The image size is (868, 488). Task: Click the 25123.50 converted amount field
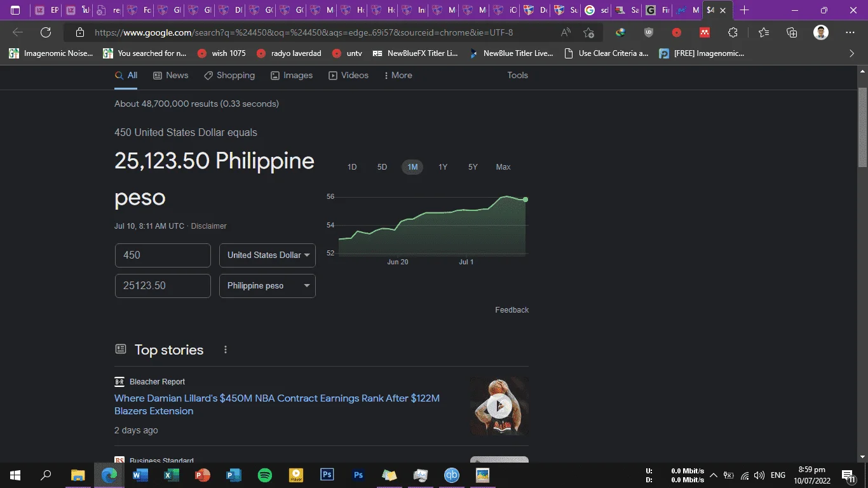[x=163, y=286]
